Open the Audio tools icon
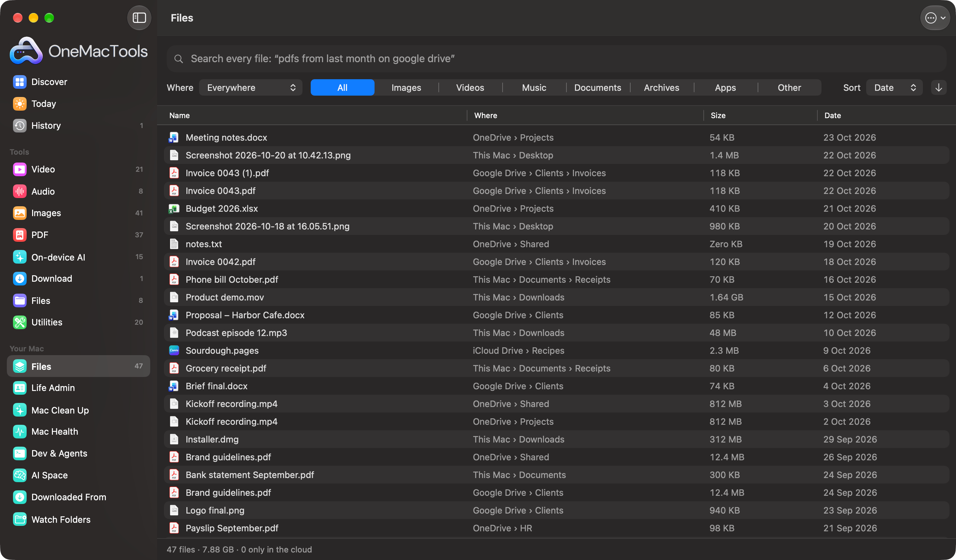Screen dimensions: 956x560 pyautogui.click(x=20, y=191)
